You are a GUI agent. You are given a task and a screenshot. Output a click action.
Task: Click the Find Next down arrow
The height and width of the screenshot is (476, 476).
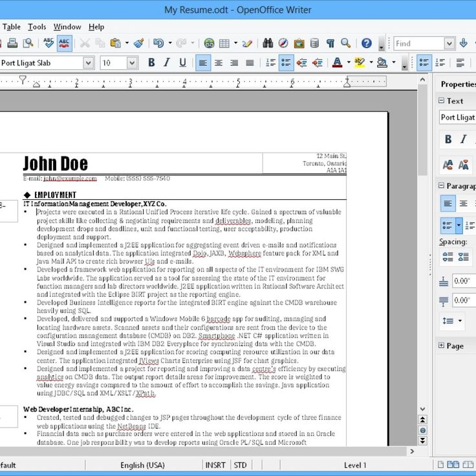click(463, 43)
